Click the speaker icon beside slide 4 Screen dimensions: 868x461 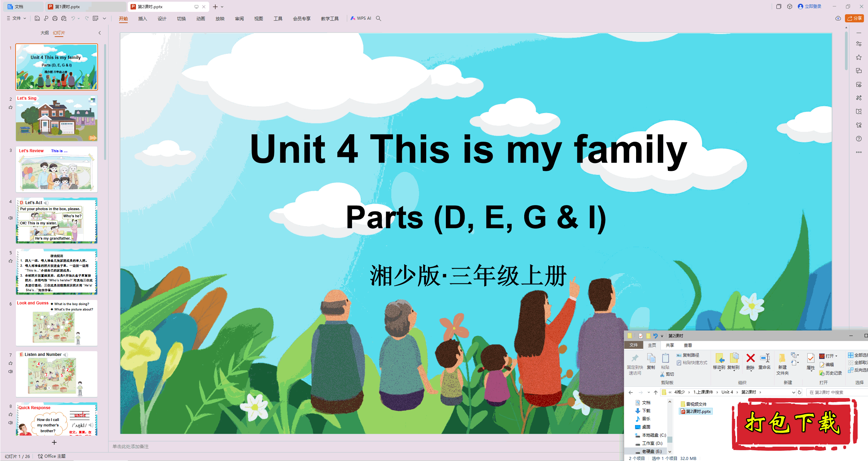pos(11,218)
